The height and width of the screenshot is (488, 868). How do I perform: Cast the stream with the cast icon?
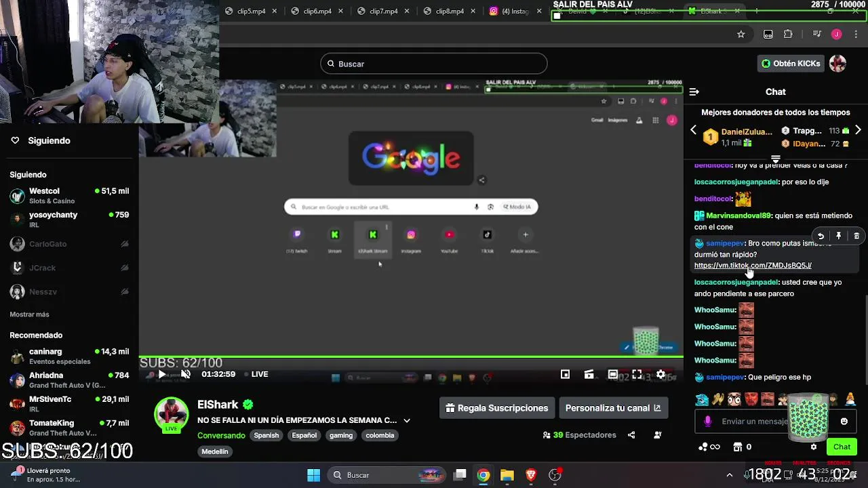[x=589, y=374]
